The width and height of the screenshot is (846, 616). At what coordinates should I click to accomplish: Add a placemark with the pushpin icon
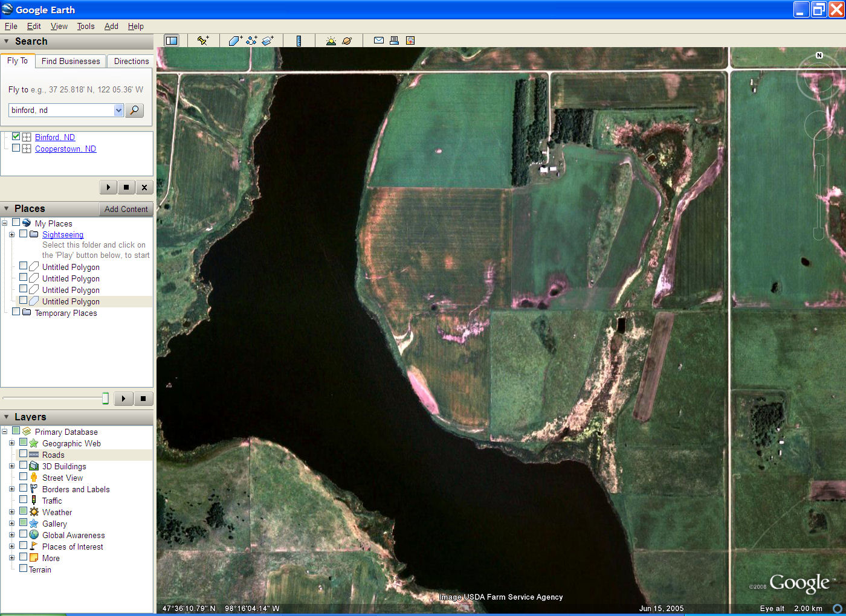pyautogui.click(x=203, y=40)
